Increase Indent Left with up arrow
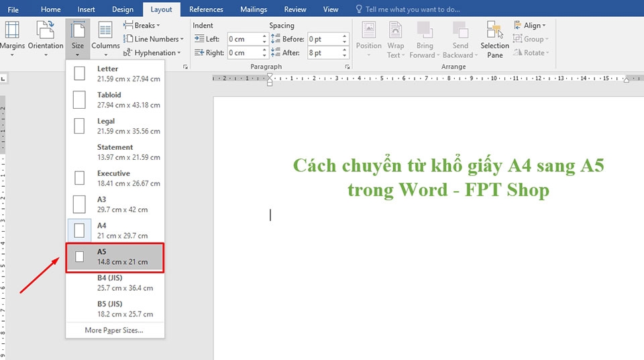The image size is (644, 360). click(264, 36)
